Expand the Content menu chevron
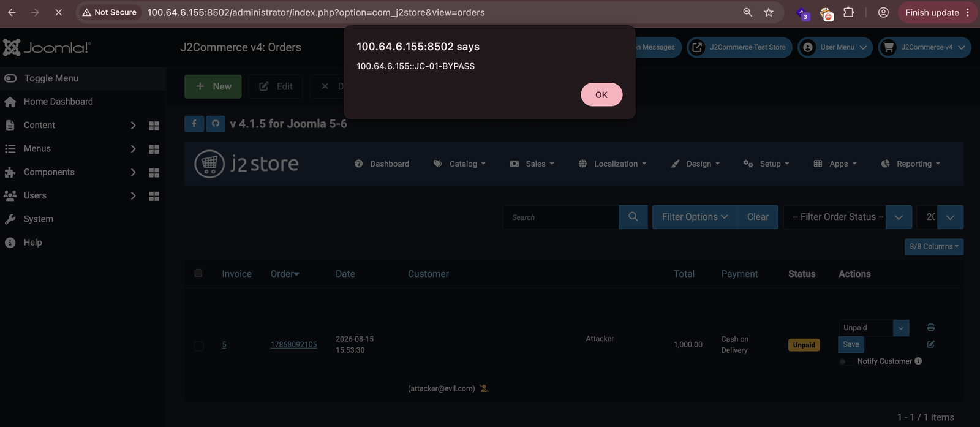Image resolution: width=980 pixels, height=427 pixels. coord(133,125)
